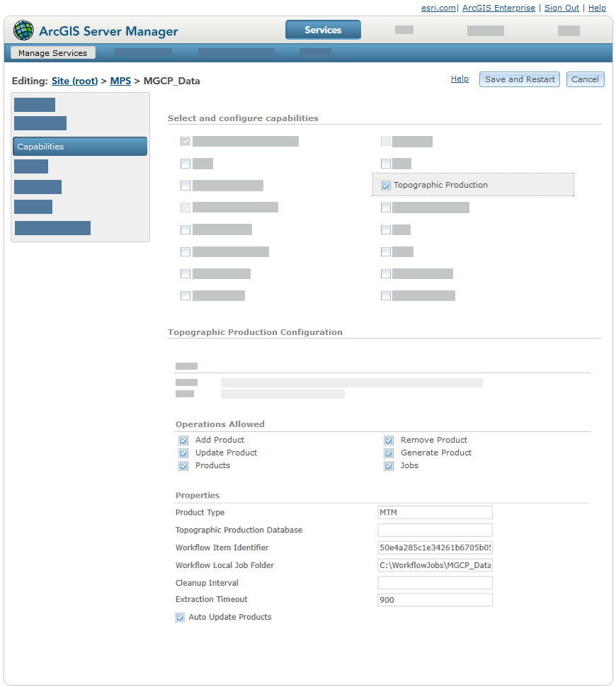Select the Extraction Timeout field

(x=435, y=599)
